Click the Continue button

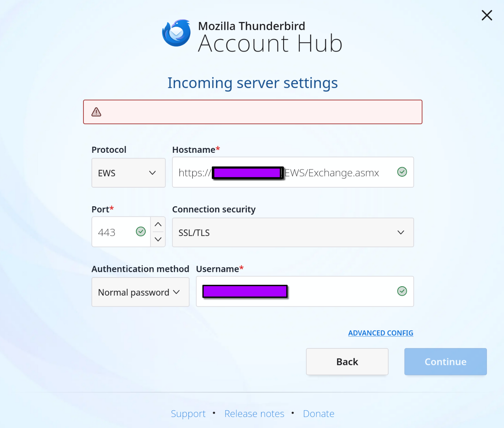pos(446,362)
